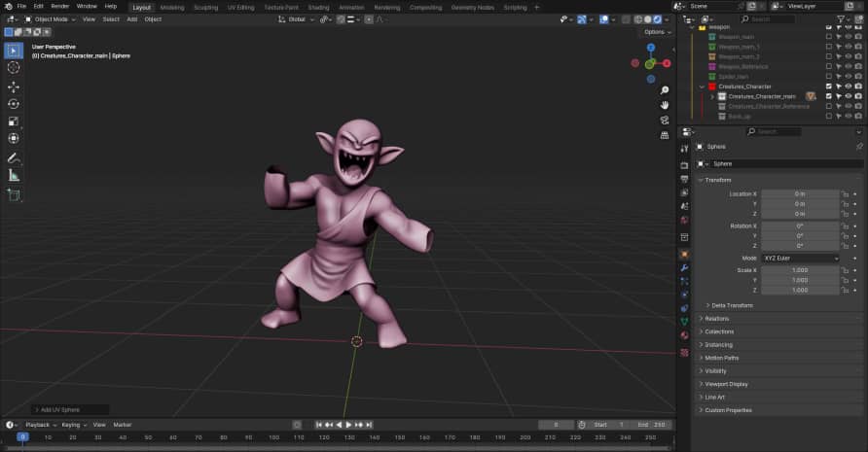Open the Texture properties tab

pos(685,353)
